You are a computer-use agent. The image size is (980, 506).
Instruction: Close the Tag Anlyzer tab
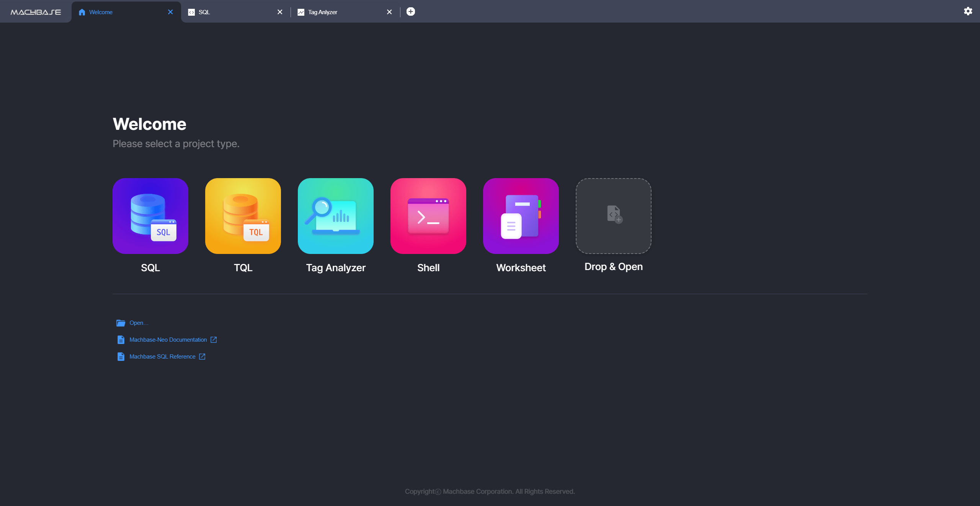coord(389,12)
